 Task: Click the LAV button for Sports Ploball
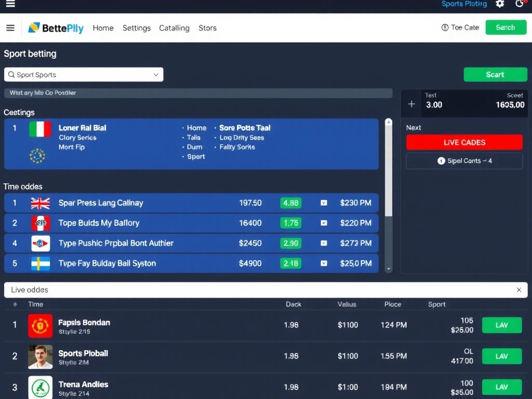(x=501, y=356)
